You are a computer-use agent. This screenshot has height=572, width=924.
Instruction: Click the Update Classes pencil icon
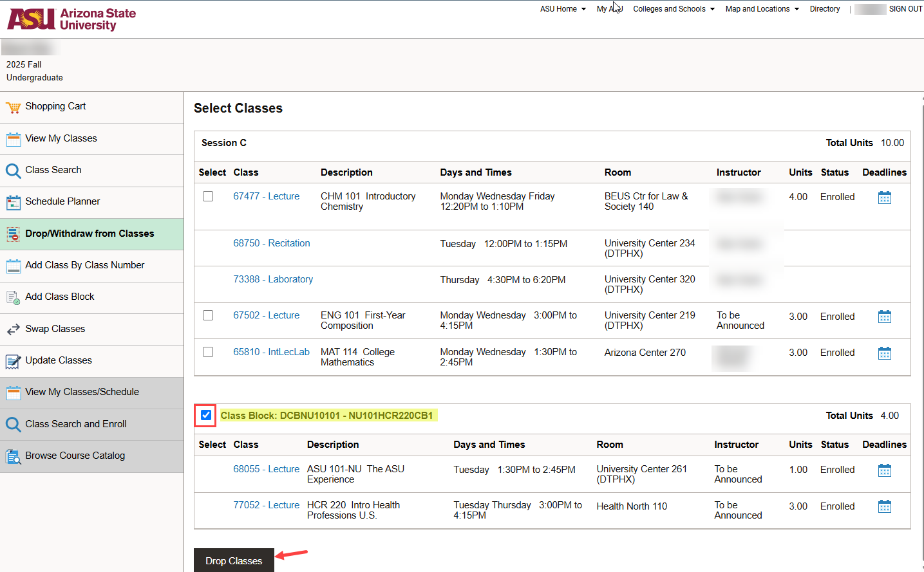(13, 361)
